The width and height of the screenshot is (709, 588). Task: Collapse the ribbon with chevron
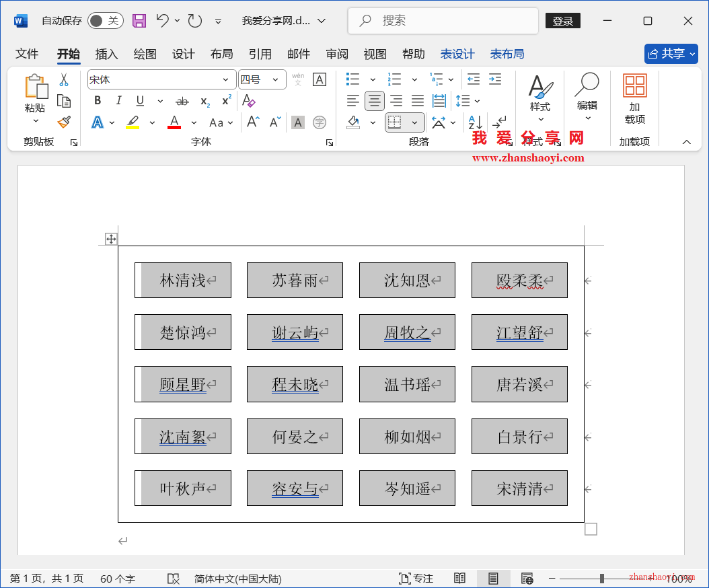tap(686, 142)
